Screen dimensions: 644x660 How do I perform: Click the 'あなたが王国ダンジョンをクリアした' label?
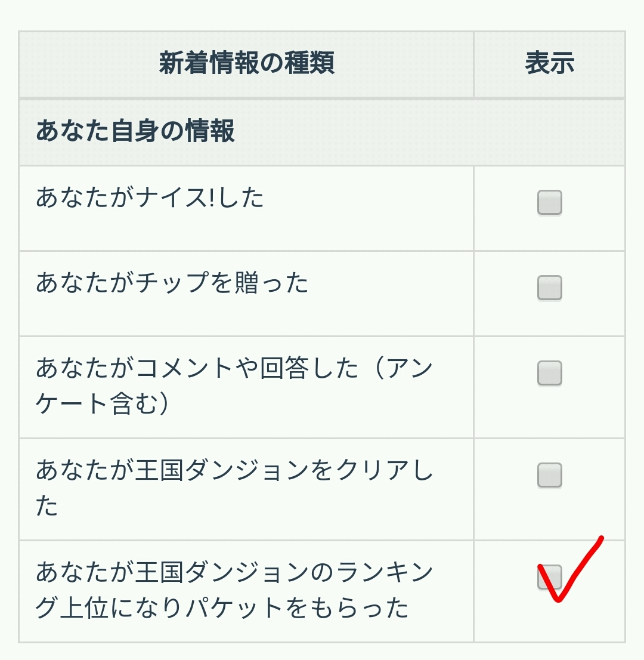[x=234, y=488]
